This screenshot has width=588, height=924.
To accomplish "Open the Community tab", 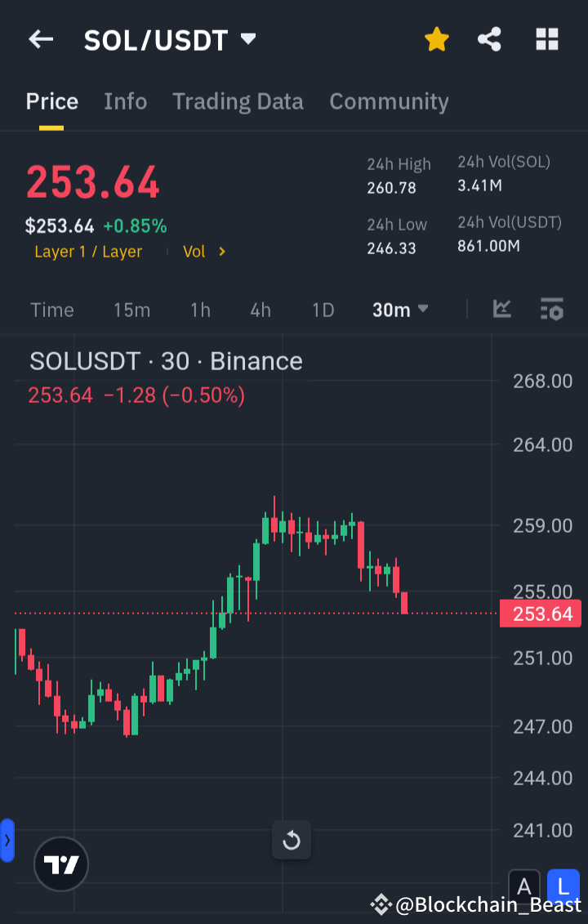I will [x=389, y=101].
